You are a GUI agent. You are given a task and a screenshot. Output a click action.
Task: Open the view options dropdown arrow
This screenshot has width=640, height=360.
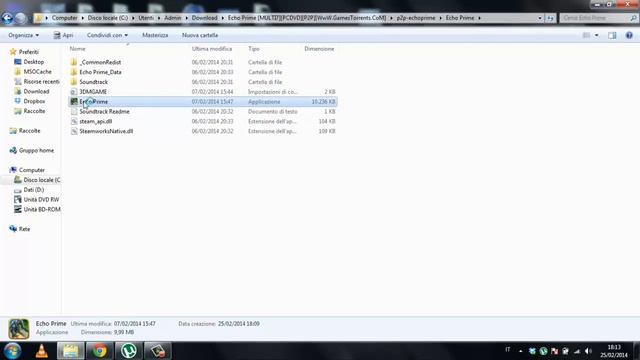pyautogui.click(x=596, y=36)
